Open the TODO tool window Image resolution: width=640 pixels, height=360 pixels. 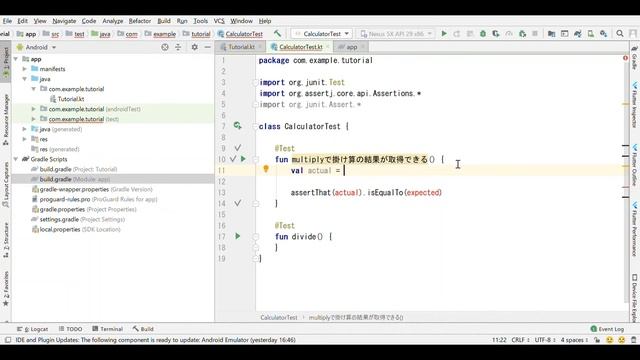pyautogui.click(x=70, y=329)
